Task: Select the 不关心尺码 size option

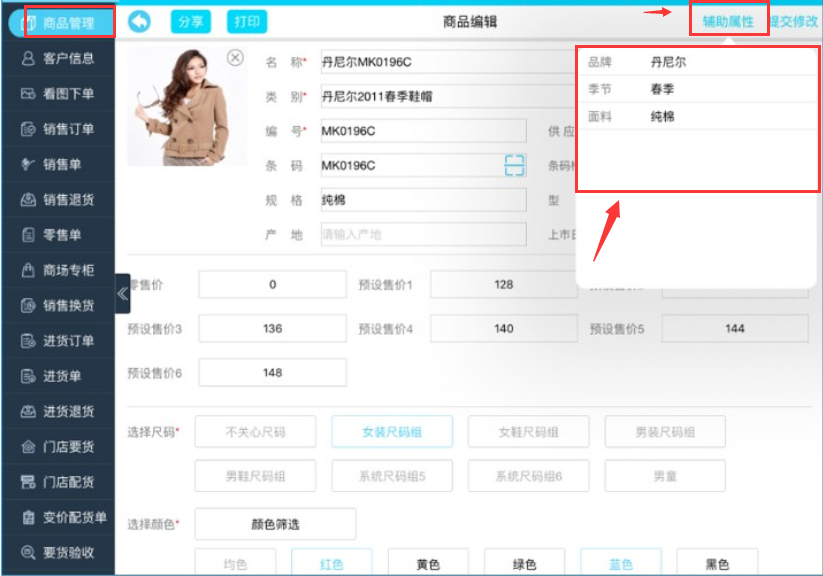Action: click(x=255, y=432)
